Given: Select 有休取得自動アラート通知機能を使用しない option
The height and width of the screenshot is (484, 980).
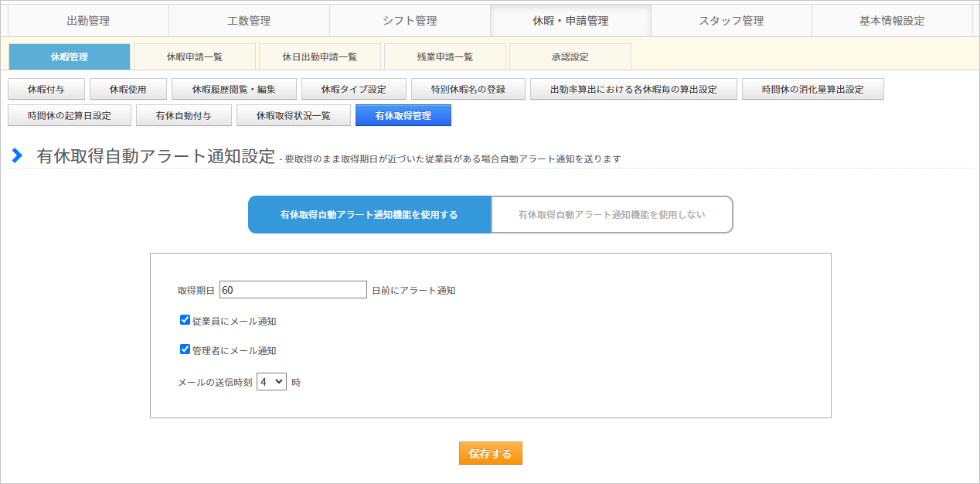Looking at the screenshot, I should pyautogui.click(x=611, y=215).
